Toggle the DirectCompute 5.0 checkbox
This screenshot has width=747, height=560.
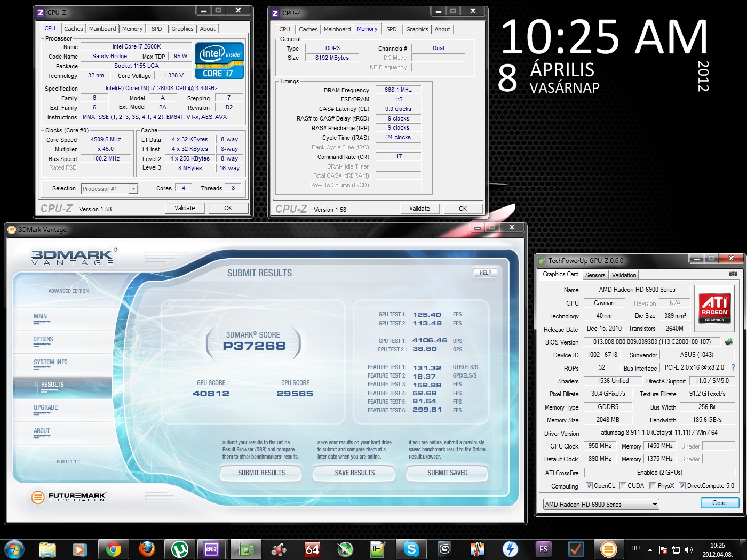(682, 486)
